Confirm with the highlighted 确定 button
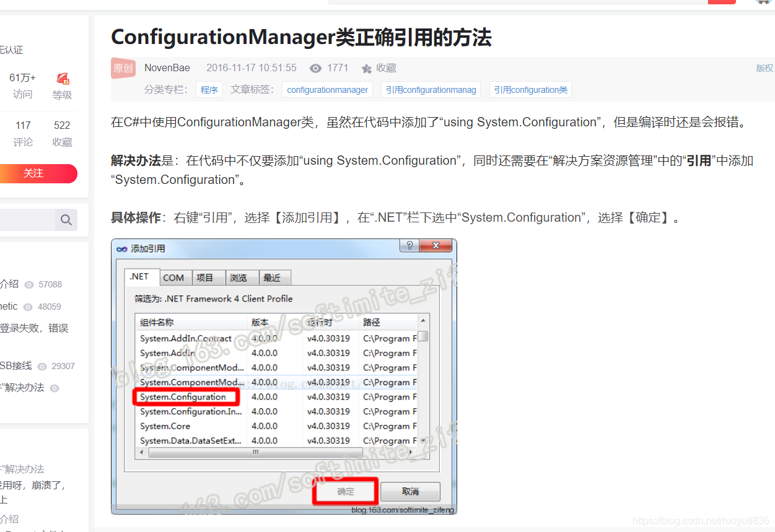The height and width of the screenshot is (532, 775). click(x=345, y=491)
